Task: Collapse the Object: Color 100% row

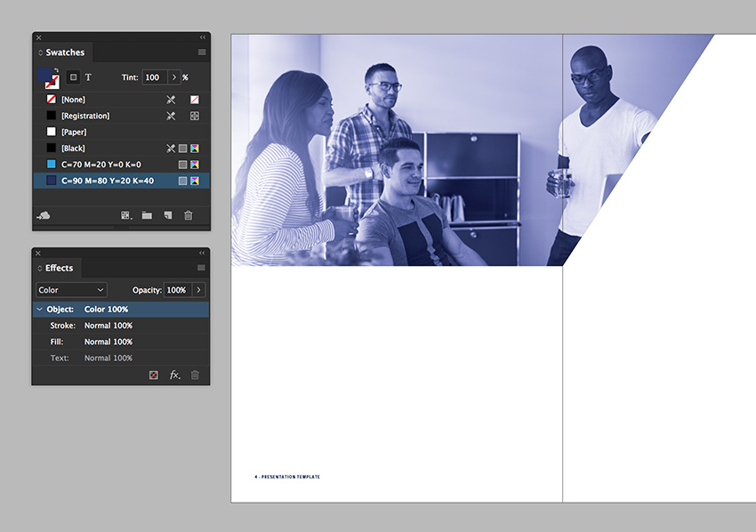Action: [x=38, y=309]
